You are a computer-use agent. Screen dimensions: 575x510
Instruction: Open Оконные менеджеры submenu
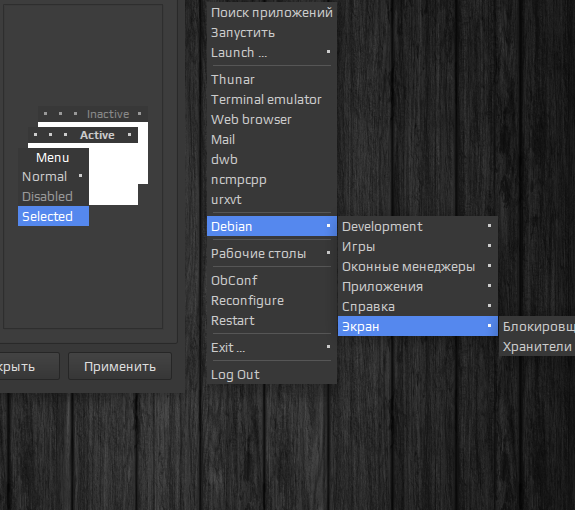(418, 267)
